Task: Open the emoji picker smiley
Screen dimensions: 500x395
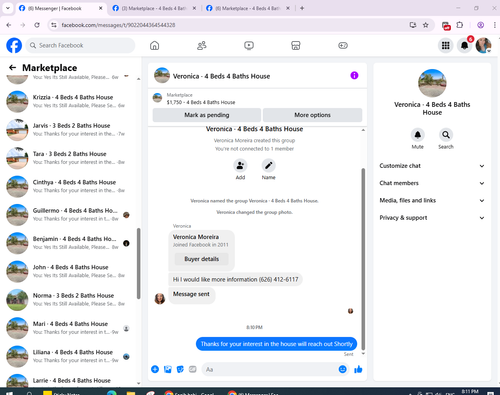Action: tap(342, 369)
